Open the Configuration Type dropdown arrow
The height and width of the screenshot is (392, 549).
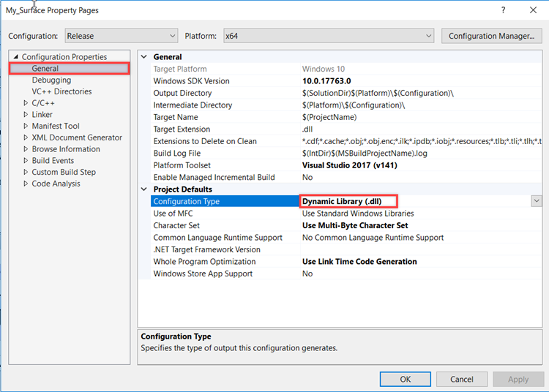[537, 201]
